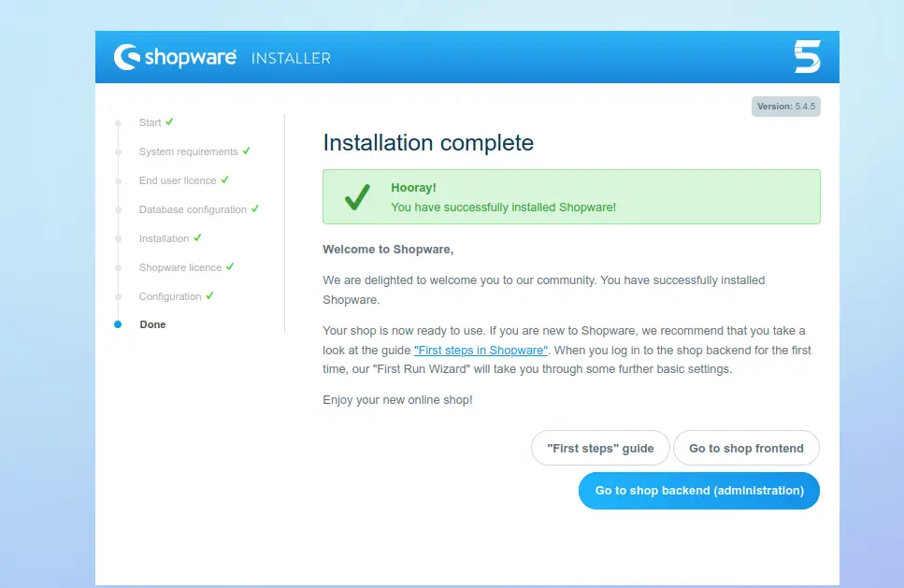
Task: Click the checkmark beside System requirements
Action: coord(246,151)
